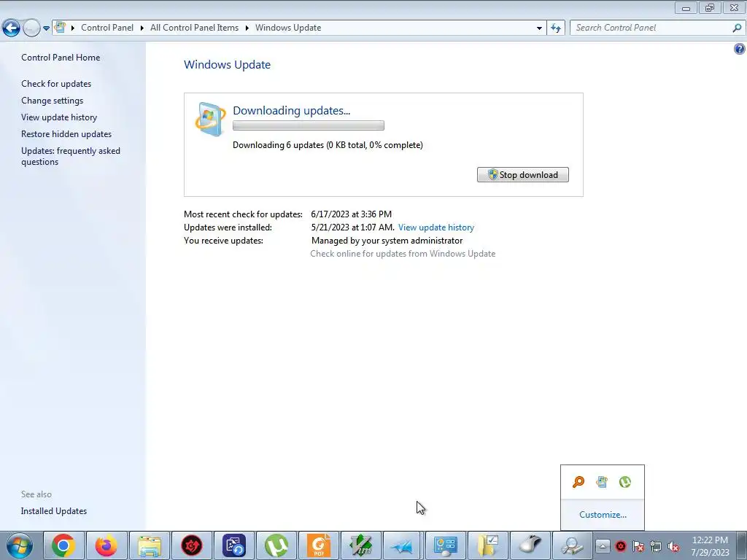Open Restore hidden updates

(x=66, y=134)
